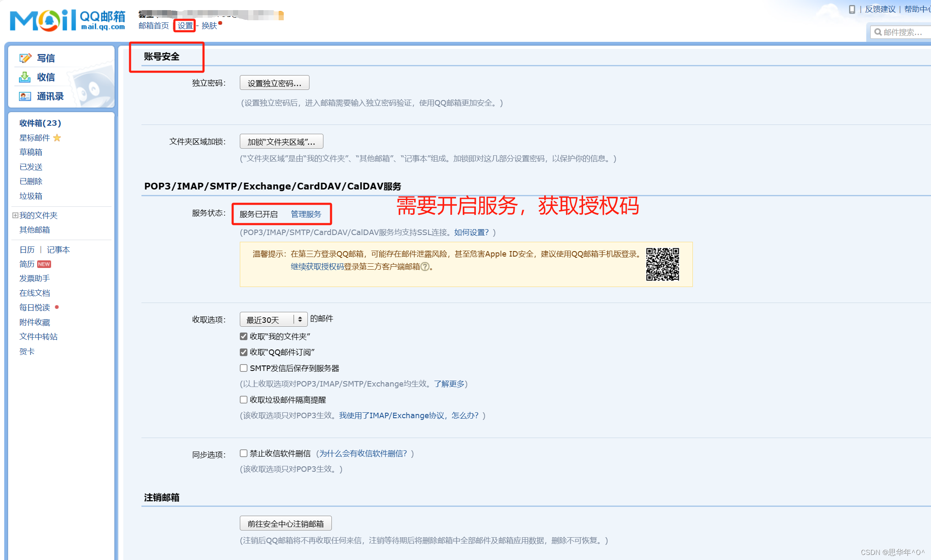This screenshot has height=560, width=931.
Task: Go to 邮箱首页 in top navigation
Action: 153,26
